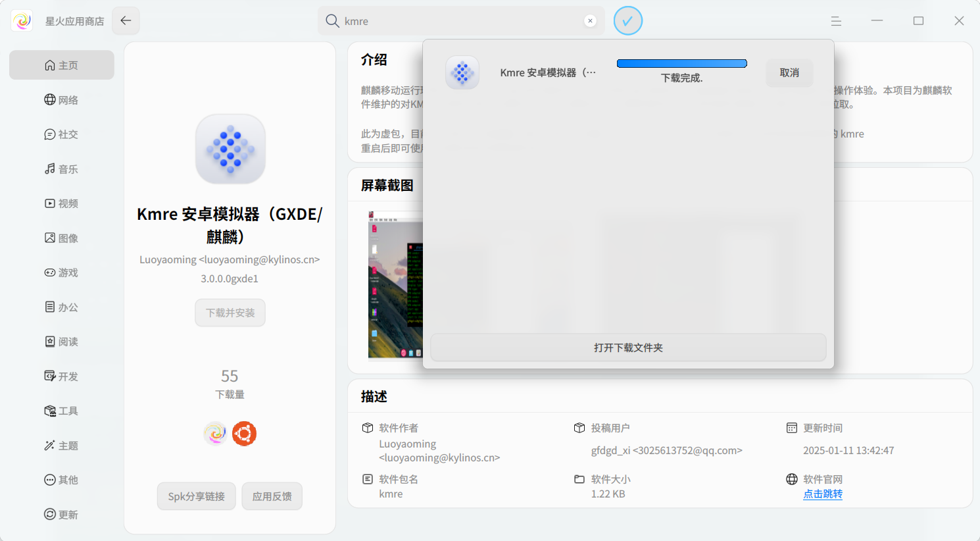
Task: Click the download progress bar
Action: [682, 64]
